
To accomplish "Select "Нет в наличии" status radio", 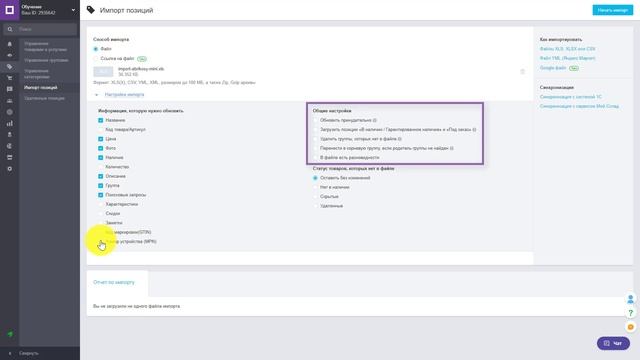I will click(315, 187).
